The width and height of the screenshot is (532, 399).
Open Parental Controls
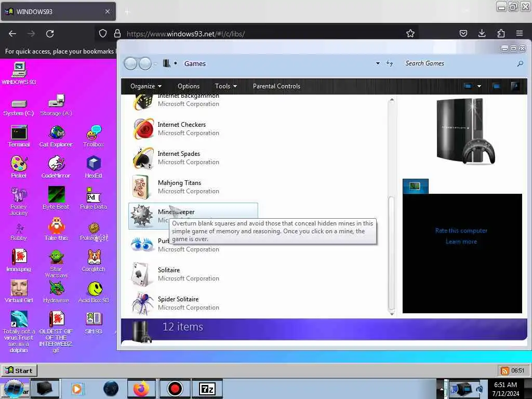tap(276, 86)
